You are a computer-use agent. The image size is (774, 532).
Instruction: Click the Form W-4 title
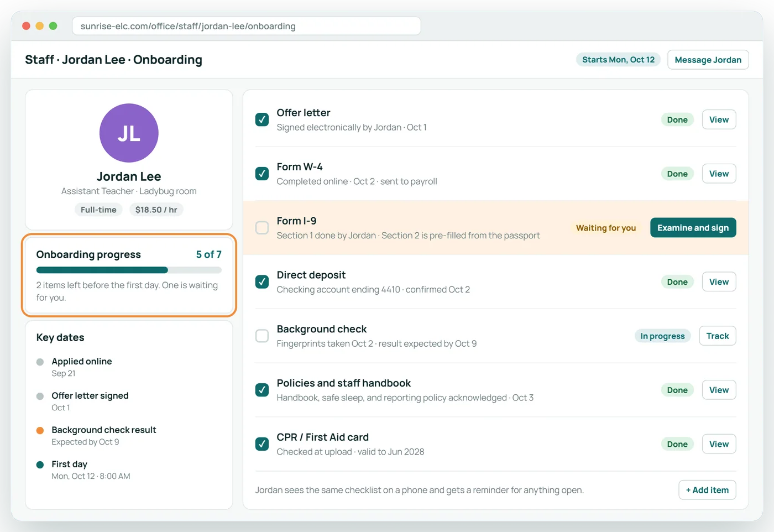point(300,167)
